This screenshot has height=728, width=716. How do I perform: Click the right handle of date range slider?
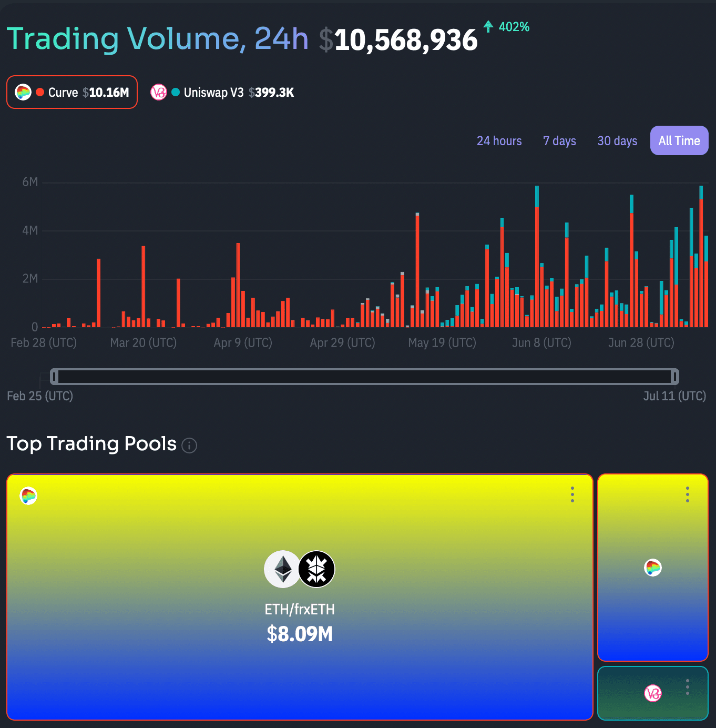pos(674,377)
